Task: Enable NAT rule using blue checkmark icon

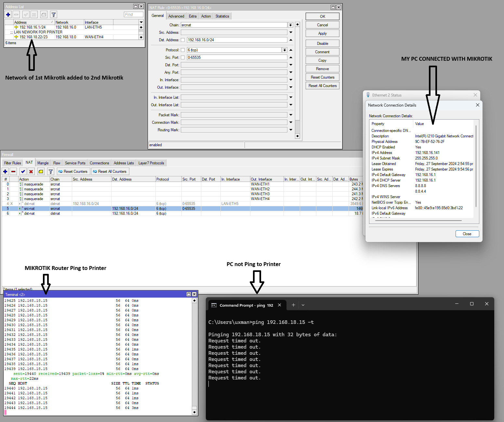Action: (x=23, y=172)
